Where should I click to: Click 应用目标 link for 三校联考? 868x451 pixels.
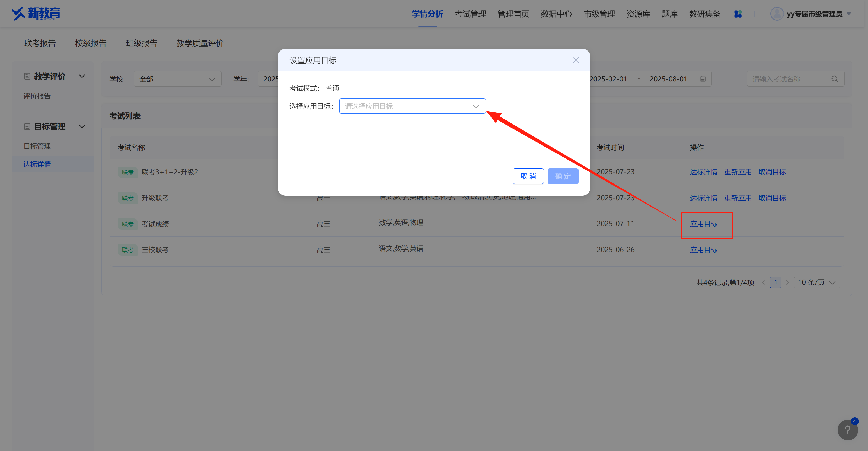click(x=703, y=250)
